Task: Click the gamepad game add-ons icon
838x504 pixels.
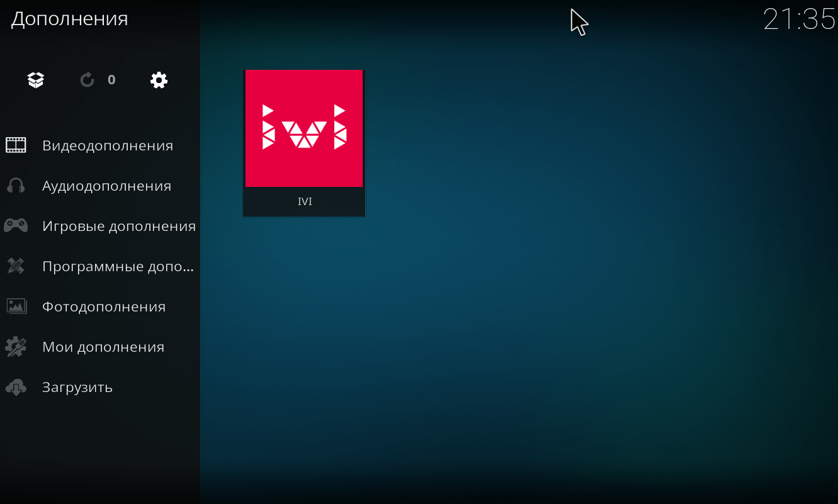Action: tap(16, 226)
